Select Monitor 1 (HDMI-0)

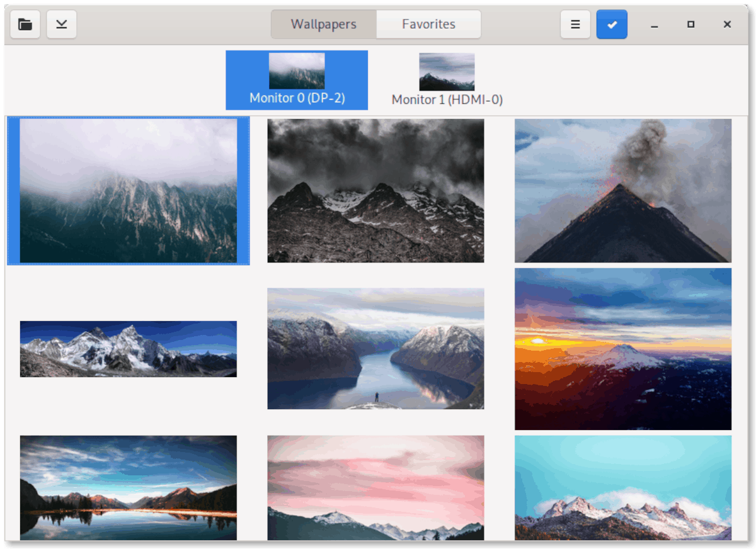pyautogui.click(x=447, y=80)
